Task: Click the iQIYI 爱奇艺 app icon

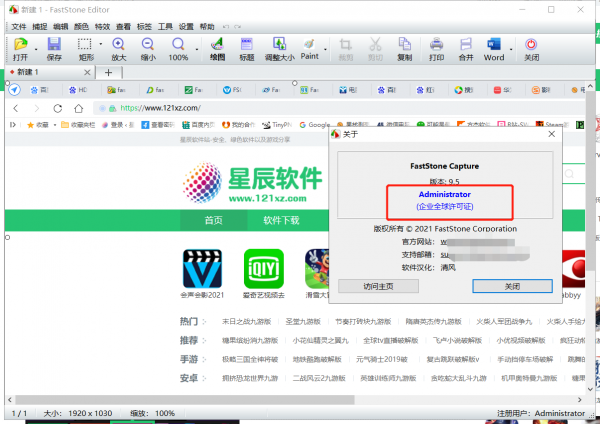Action: coord(264,269)
